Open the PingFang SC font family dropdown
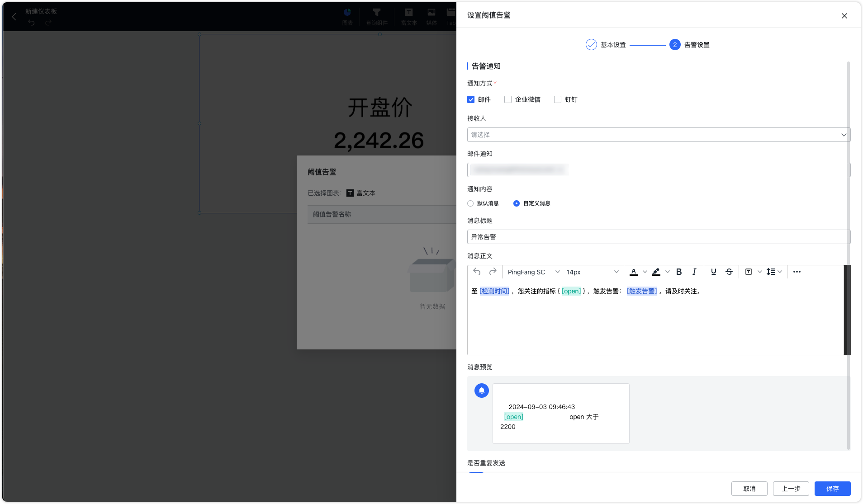This screenshot has height=504, width=863. (x=533, y=272)
